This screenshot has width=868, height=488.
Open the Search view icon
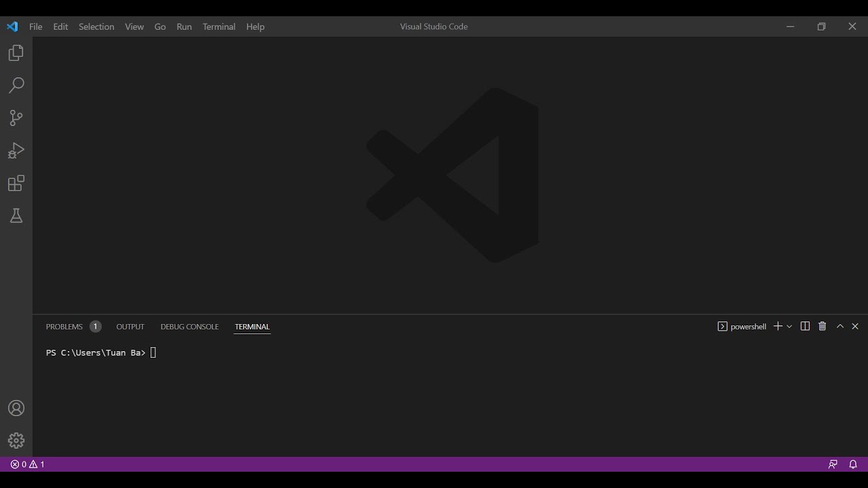tap(16, 85)
